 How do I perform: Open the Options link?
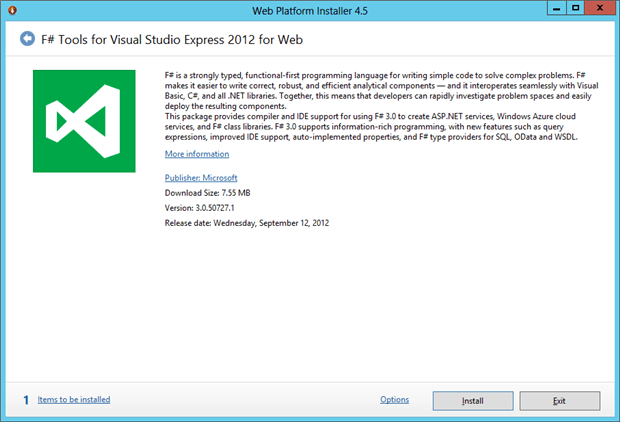point(395,399)
